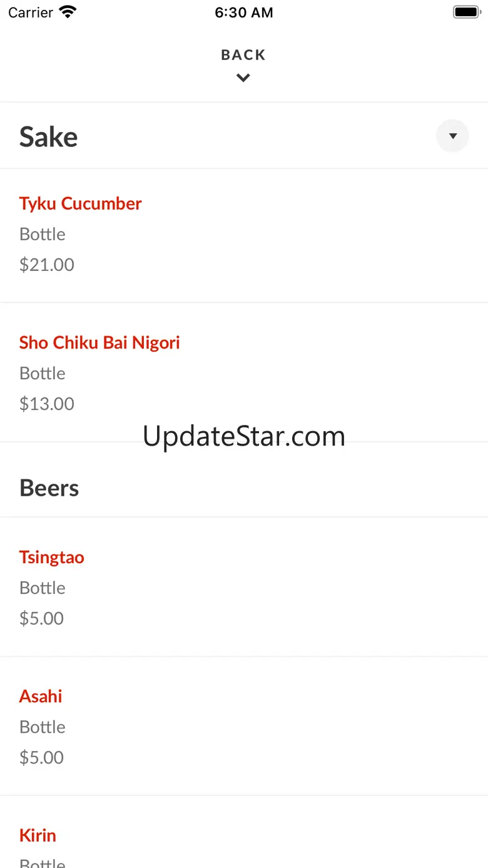488x868 pixels.
Task: Click Bottle label under Tyku Cucumber
Action: click(43, 234)
